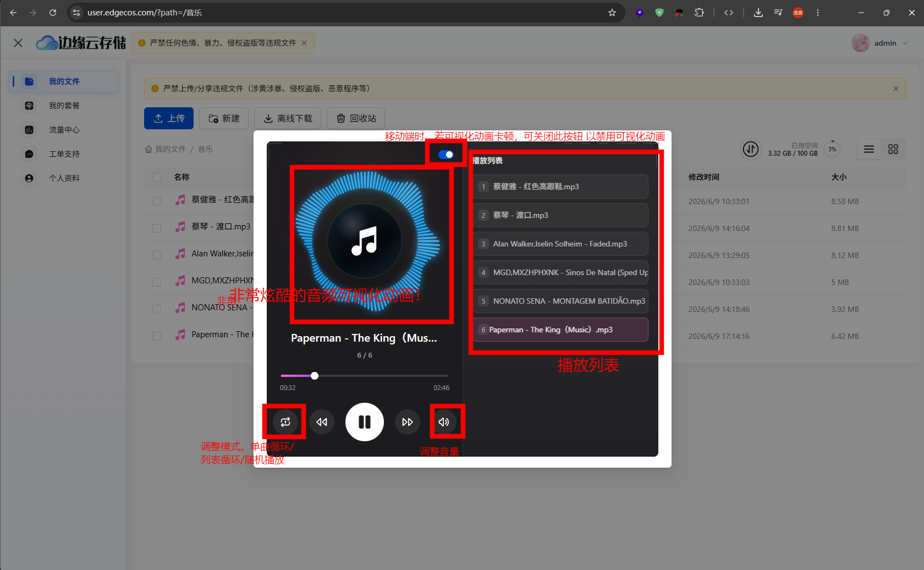Check the select-all checkbox in header
This screenshot has height=570, width=924.
click(x=157, y=177)
